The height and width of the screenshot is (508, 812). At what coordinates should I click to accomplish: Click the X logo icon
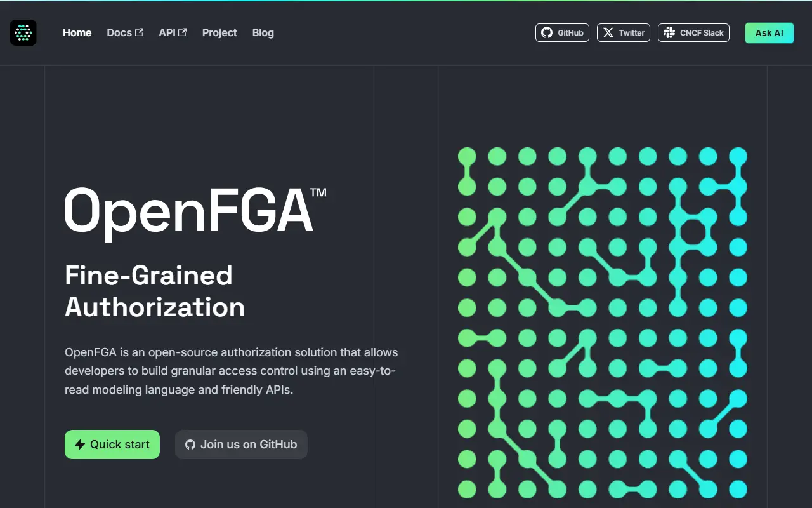tap(608, 32)
